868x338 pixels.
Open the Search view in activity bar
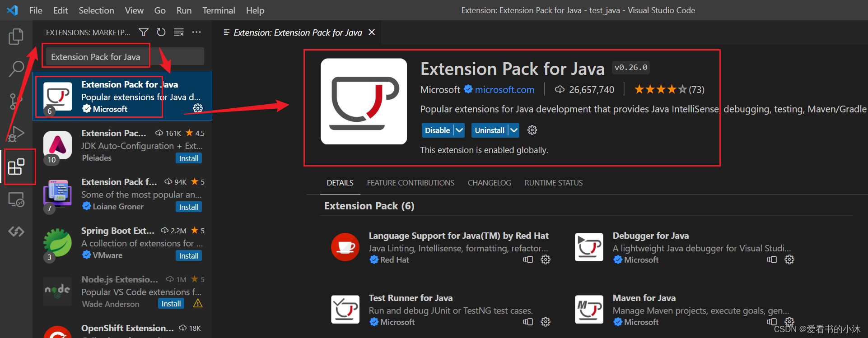coord(16,69)
